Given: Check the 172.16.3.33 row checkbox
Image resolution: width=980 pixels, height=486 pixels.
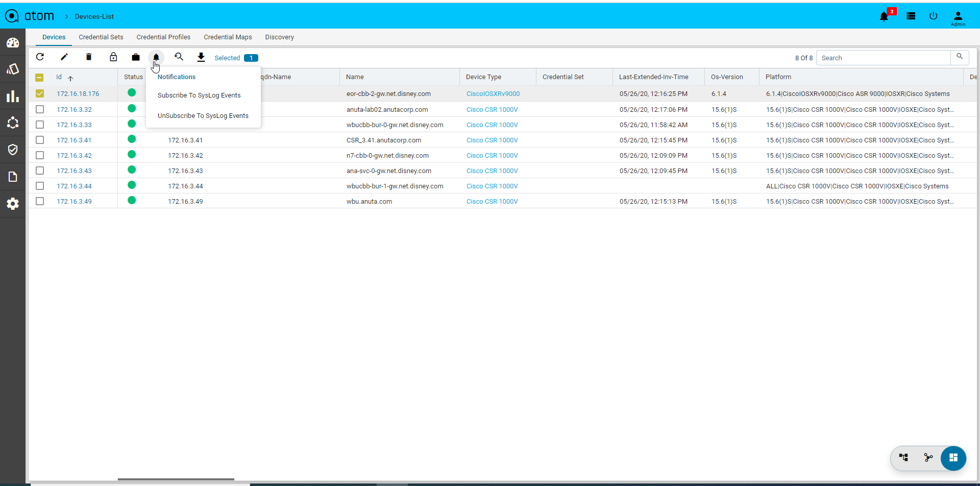Looking at the screenshot, I should pos(40,125).
